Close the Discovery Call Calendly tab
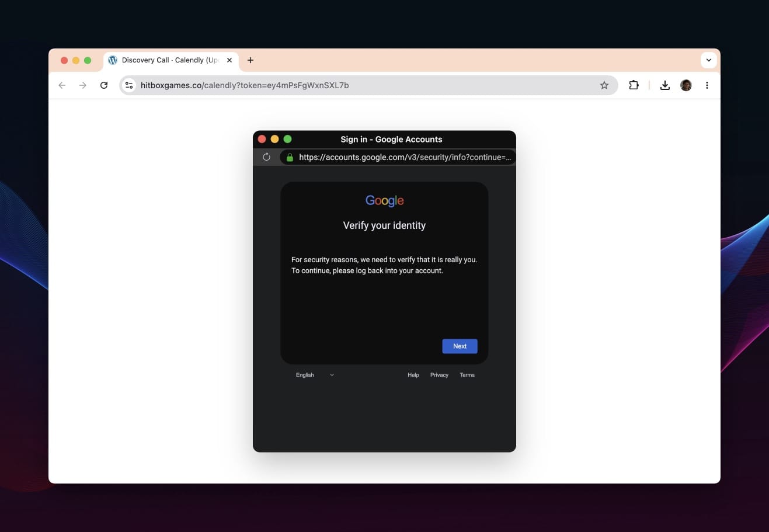 [x=229, y=60]
